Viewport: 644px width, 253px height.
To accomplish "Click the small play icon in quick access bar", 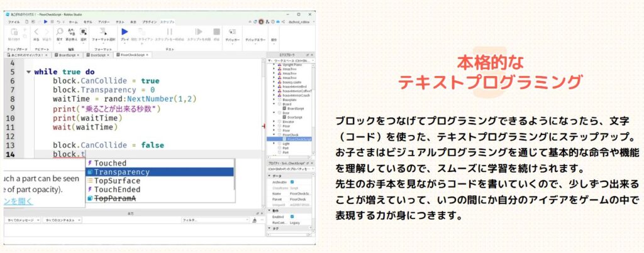I will [x=45, y=21].
